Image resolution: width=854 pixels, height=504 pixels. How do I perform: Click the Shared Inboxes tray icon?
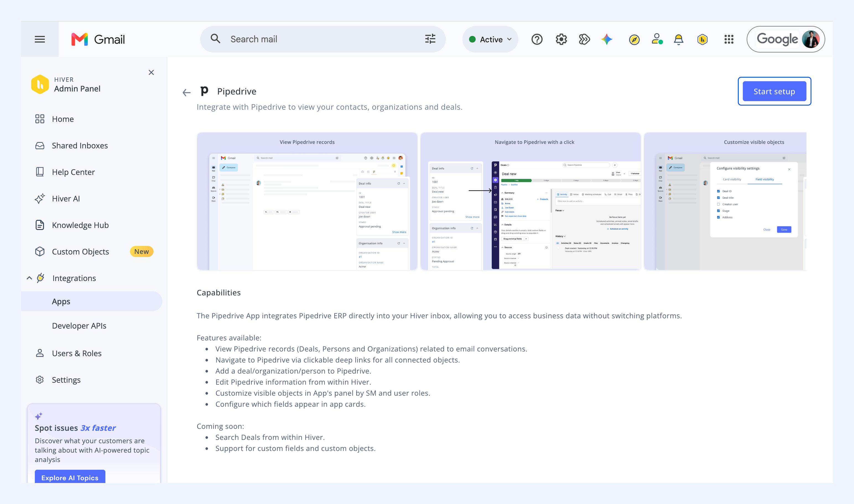pyautogui.click(x=40, y=146)
